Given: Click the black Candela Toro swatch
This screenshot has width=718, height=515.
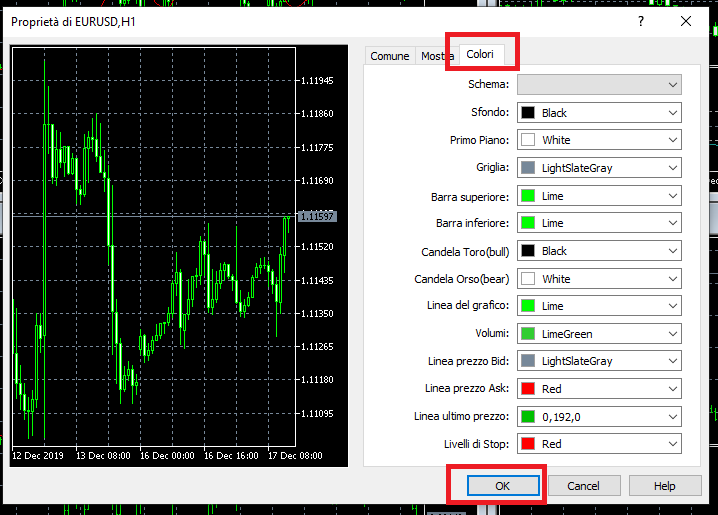Looking at the screenshot, I should (x=528, y=251).
